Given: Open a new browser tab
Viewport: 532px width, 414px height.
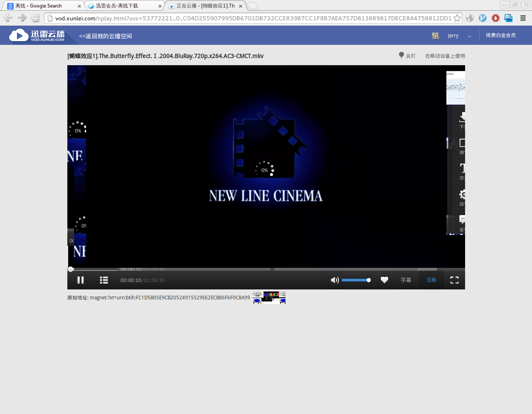Looking at the screenshot, I should [x=253, y=6].
